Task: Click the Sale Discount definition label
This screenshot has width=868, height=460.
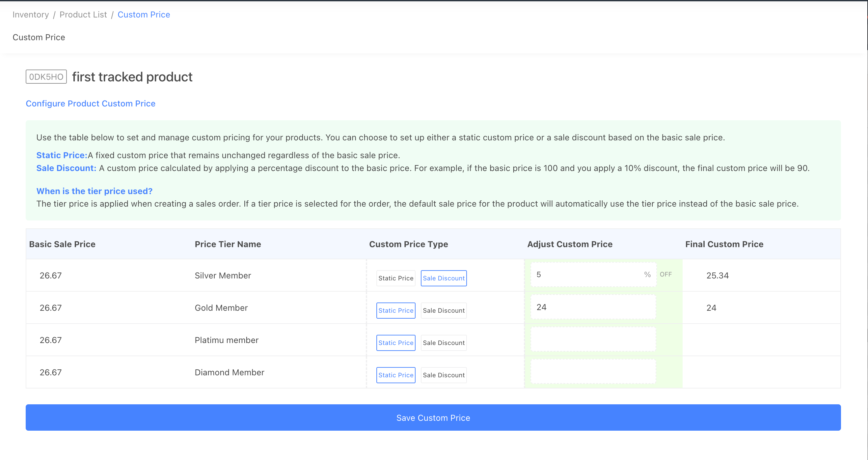Action: click(66, 168)
